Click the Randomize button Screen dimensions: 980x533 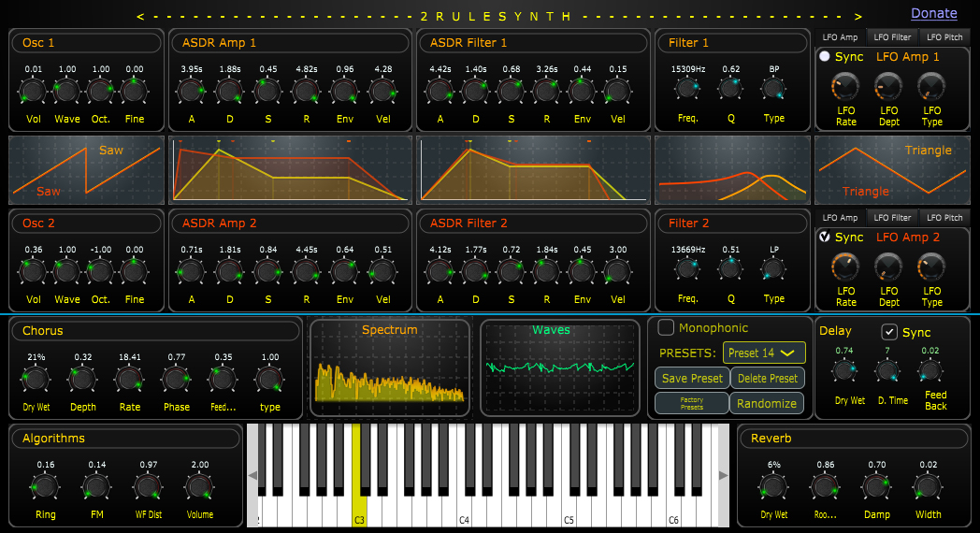766,403
